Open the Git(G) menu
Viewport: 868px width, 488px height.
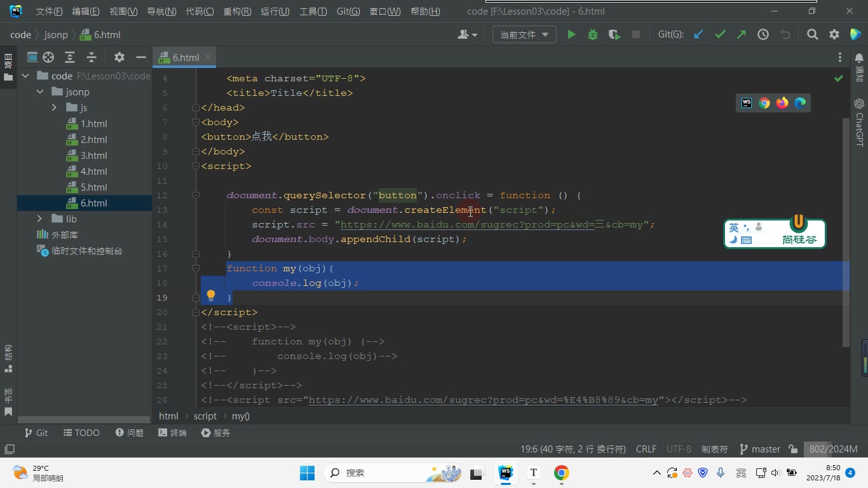(x=348, y=11)
